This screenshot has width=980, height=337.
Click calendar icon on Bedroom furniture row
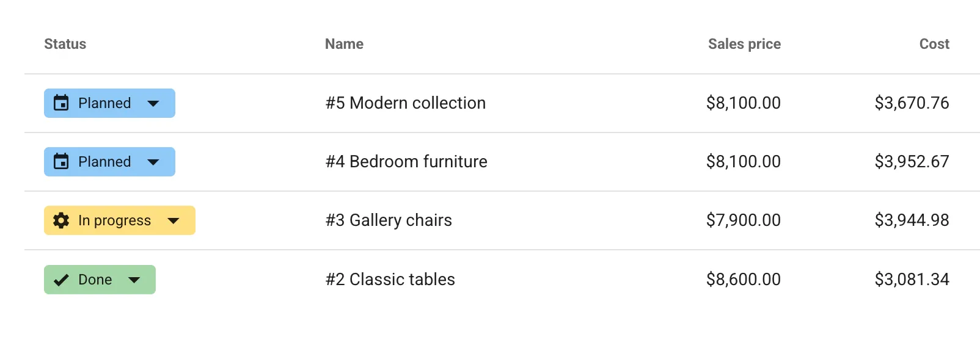click(x=61, y=162)
